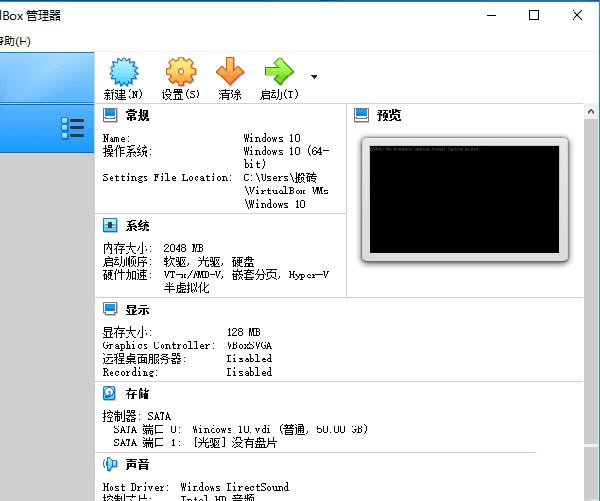Click the memory value 2048 MB

tap(183, 248)
